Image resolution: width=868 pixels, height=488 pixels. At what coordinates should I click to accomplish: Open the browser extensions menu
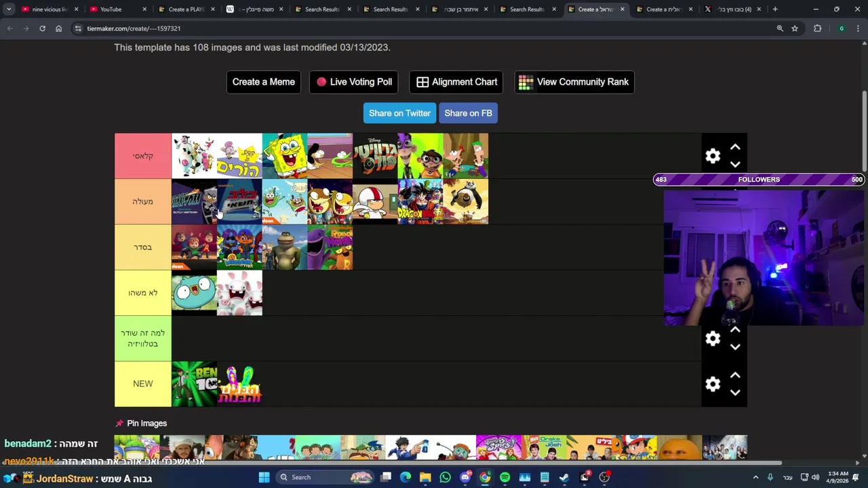tap(817, 28)
